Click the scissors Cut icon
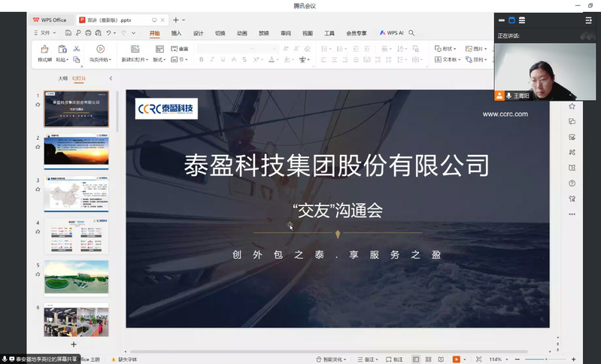This screenshot has height=364, width=601. pos(76,49)
